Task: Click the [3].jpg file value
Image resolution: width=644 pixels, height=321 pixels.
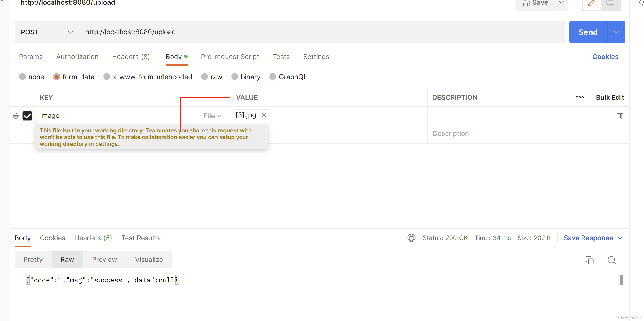Action: pos(246,115)
